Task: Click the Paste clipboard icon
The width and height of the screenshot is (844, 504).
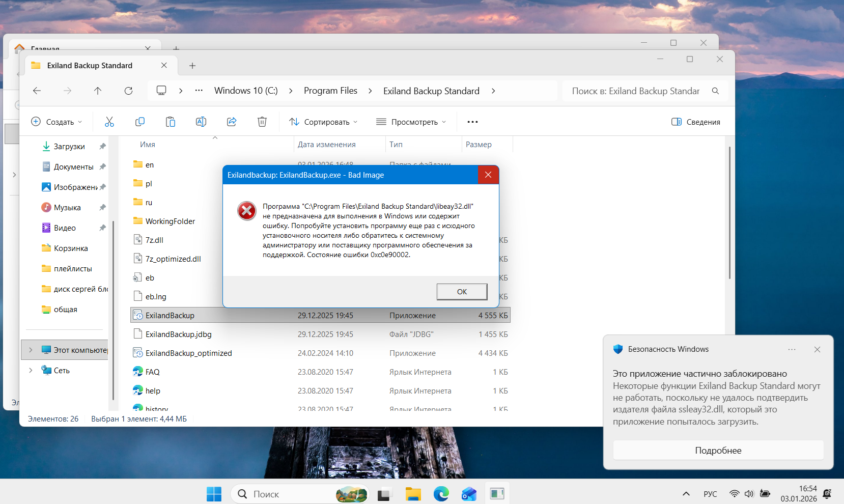Action: click(x=171, y=122)
